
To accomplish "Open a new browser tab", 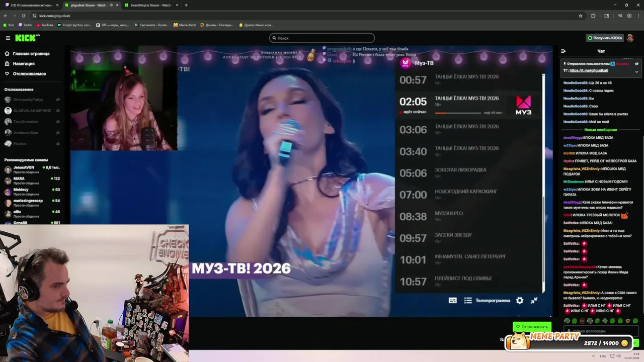I will coord(186,5).
